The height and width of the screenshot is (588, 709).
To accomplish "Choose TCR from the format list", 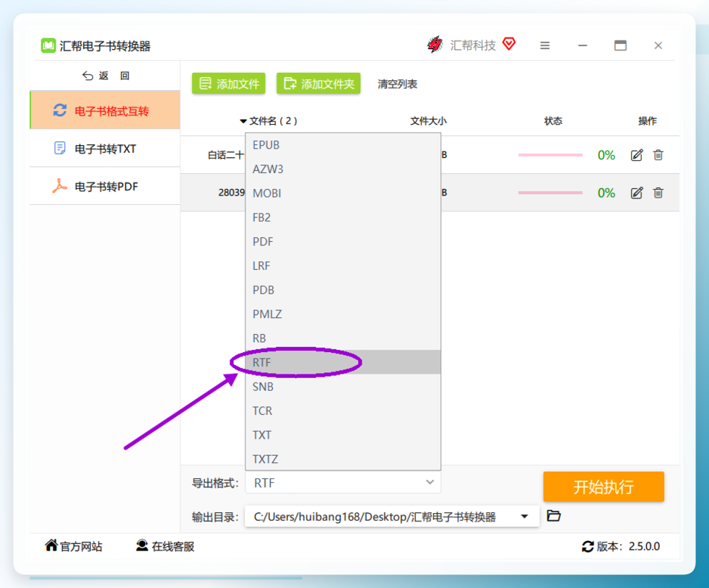I will coord(343,411).
